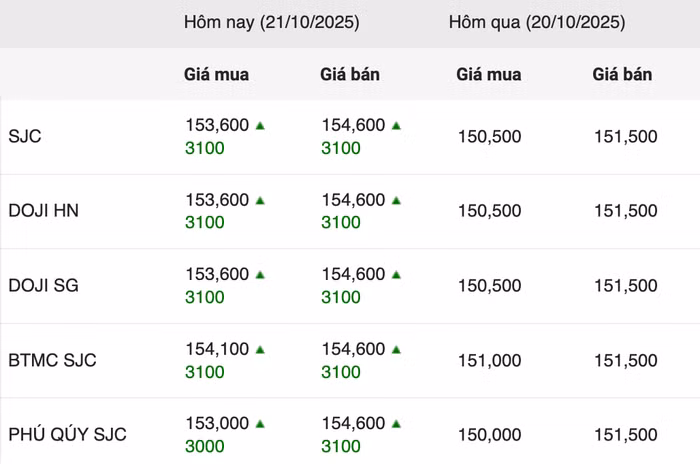Screen dimensions: 700x470
Task: Click the up arrow by PHÚ QUÝ SJC sell price
Action: tap(396, 424)
